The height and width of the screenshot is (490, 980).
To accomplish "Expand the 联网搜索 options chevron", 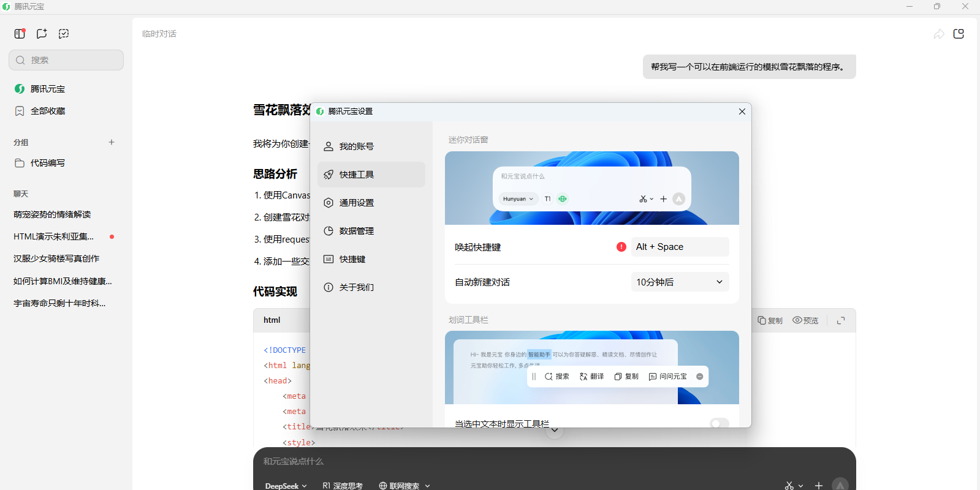I will [x=428, y=486].
